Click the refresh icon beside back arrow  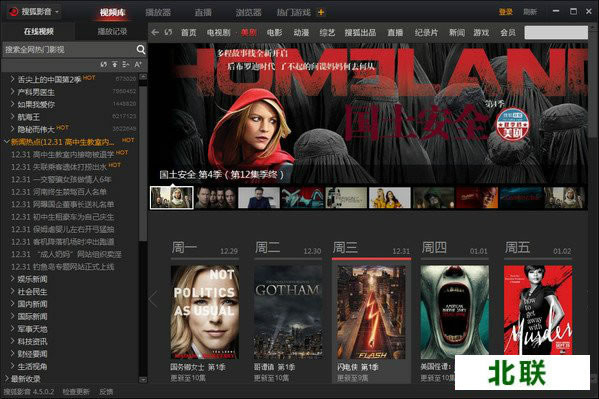(168, 32)
